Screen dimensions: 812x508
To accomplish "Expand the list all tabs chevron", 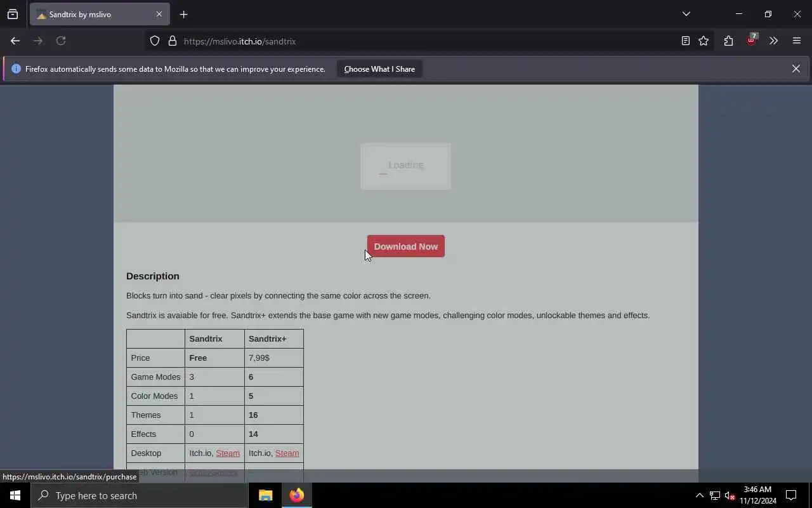I will (x=686, y=14).
